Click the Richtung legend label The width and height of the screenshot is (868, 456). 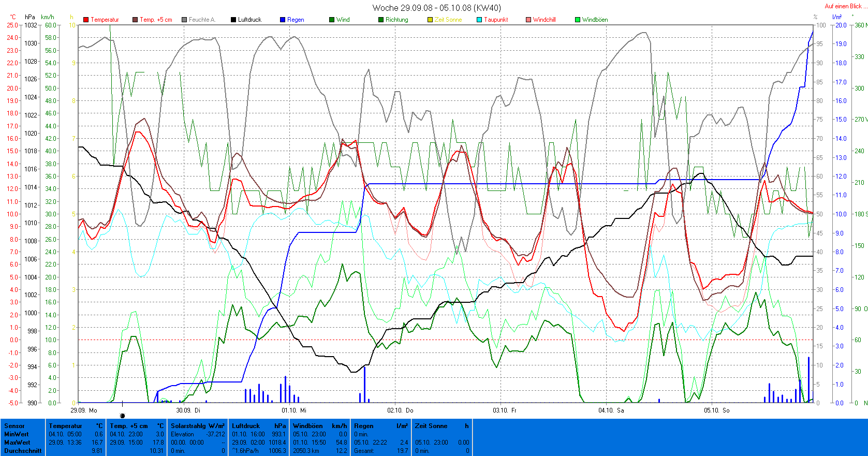tap(396, 20)
